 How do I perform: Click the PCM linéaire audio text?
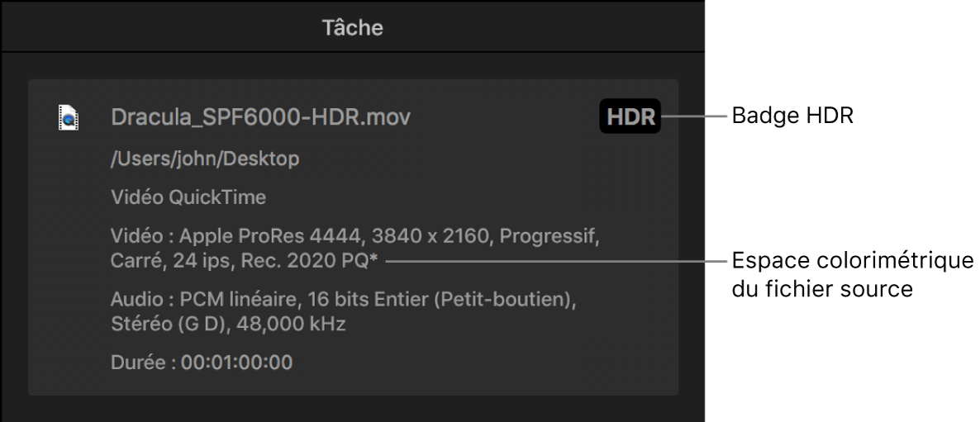click(x=219, y=300)
